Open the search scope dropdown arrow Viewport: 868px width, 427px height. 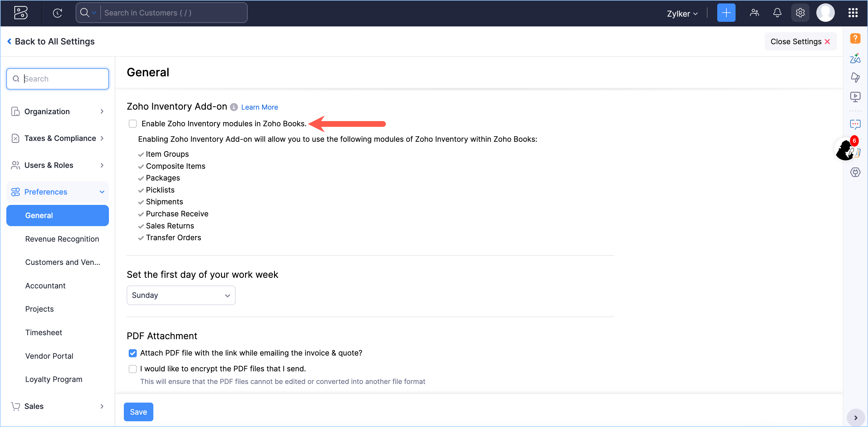coord(94,13)
